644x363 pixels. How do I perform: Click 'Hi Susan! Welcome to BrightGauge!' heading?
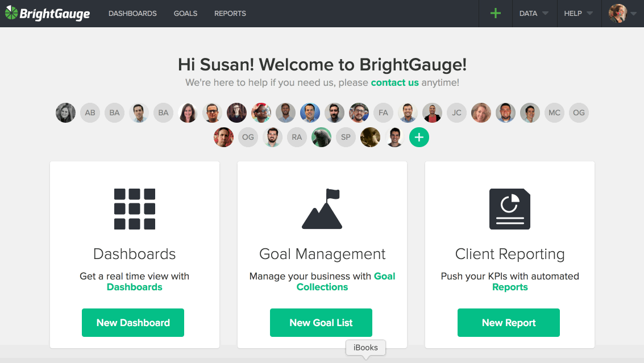322,64
